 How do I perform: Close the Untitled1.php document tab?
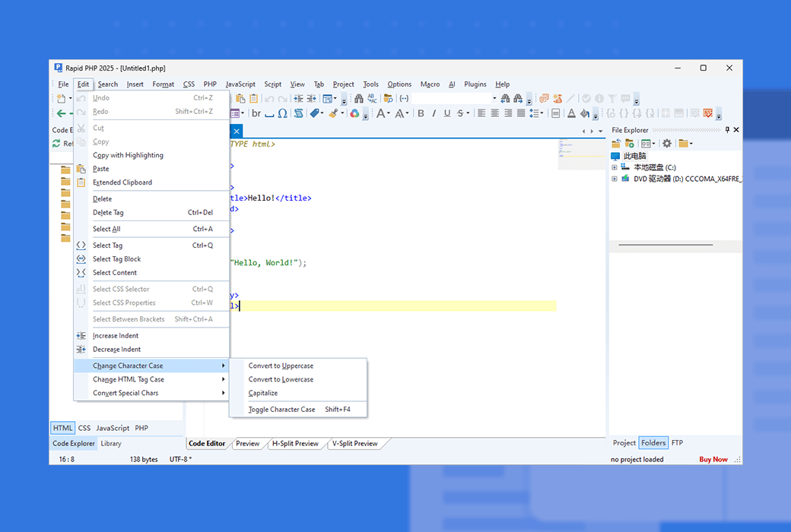point(236,131)
